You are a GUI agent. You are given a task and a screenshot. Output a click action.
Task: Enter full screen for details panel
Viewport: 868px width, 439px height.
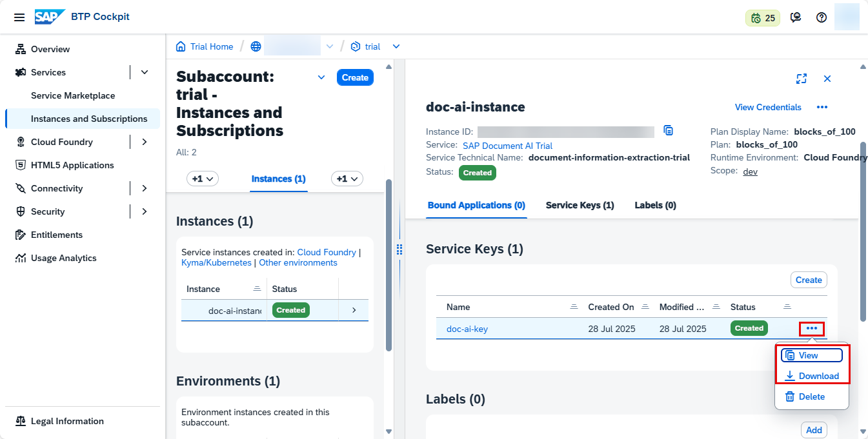tap(802, 79)
